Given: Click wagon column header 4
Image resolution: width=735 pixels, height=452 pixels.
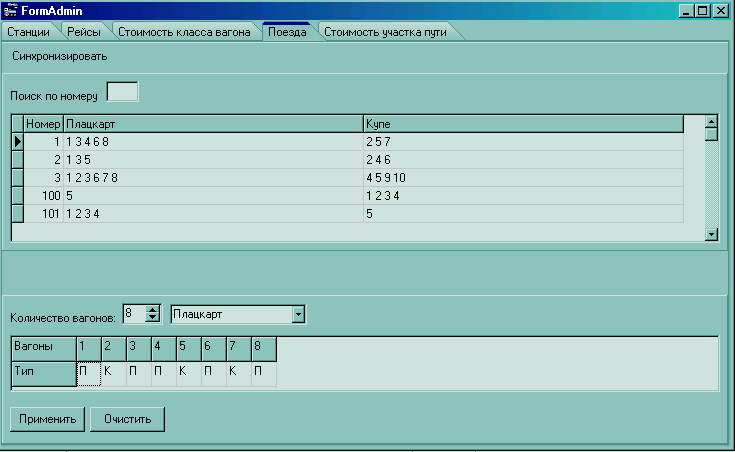Looking at the screenshot, I should coord(164,349).
